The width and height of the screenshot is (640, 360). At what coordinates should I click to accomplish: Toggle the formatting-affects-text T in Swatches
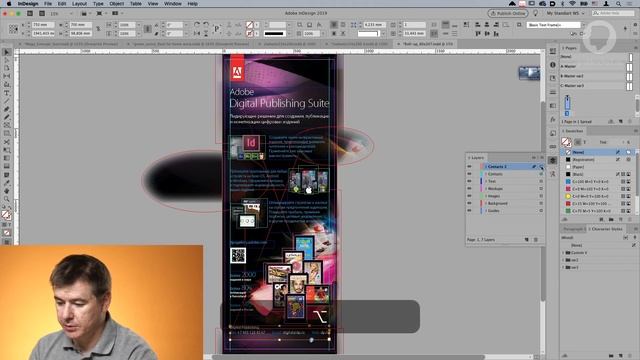(x=584, y=142)
